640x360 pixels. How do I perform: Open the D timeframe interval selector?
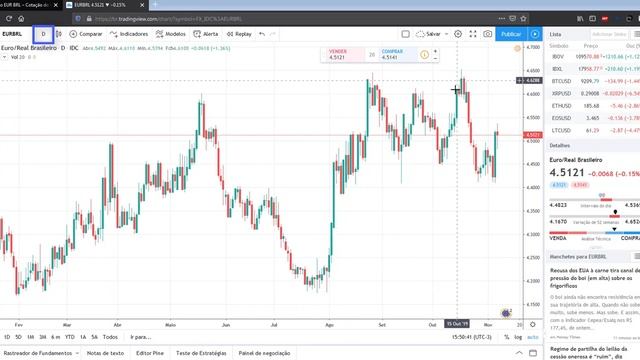pyautogui.click(x=43, y=34)
